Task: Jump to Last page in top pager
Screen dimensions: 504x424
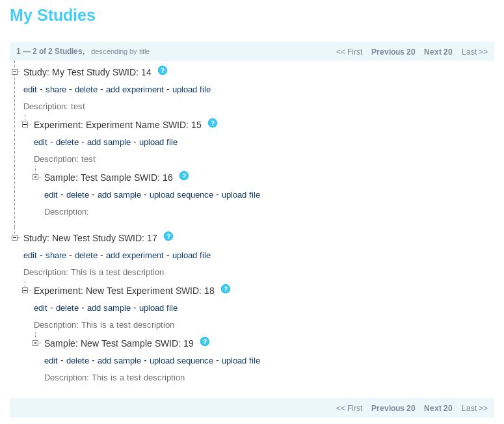Action: tap(475, 52)
